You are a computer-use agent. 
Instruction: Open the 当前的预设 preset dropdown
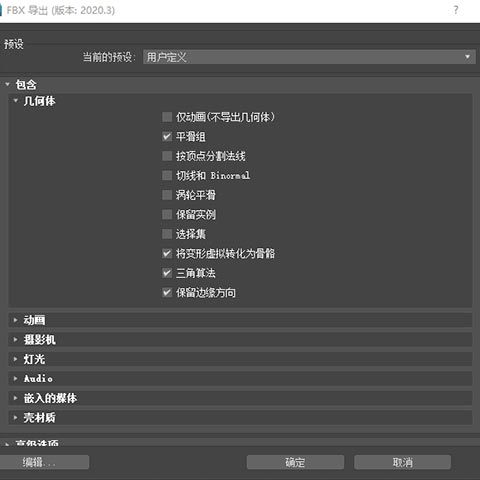309,57
